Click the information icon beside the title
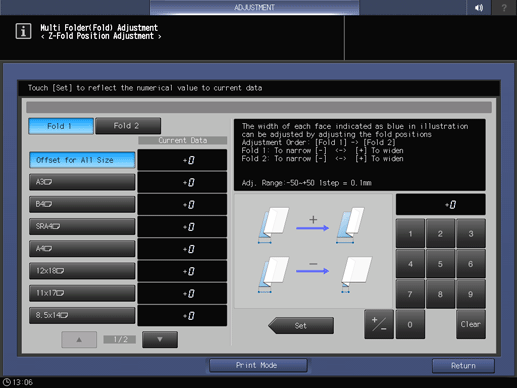 tap(23, 31)
